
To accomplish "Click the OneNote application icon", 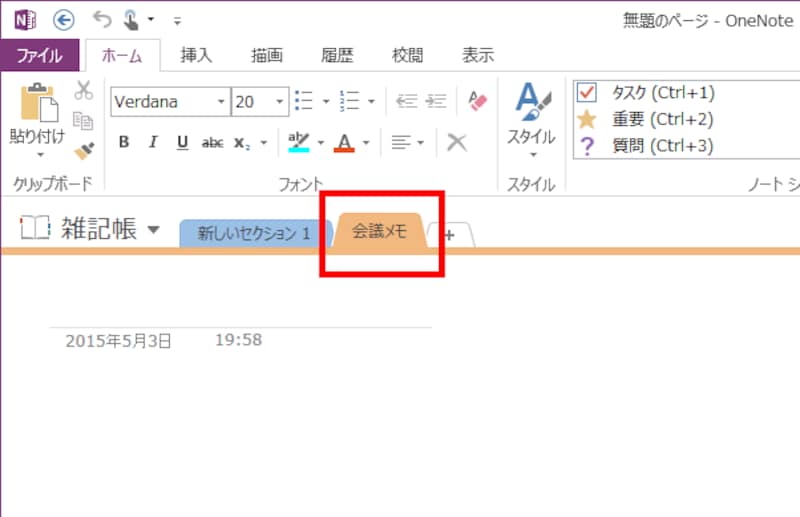I will tap(24, 20).
